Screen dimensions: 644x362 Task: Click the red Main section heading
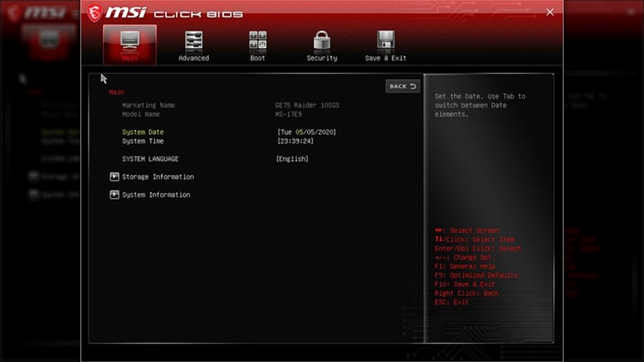(116, 92)
